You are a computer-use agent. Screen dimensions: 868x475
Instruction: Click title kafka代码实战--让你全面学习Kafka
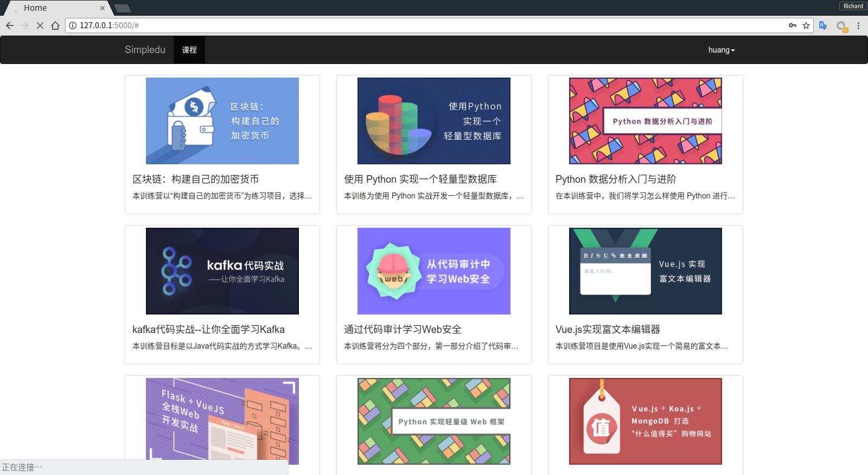coord(208,329)
